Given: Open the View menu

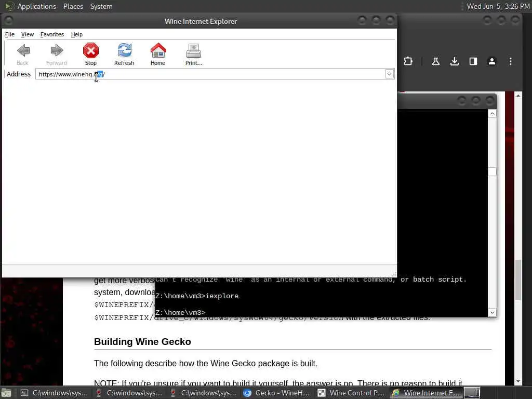Looking at the screenshot, I should [x=27, y=34].
